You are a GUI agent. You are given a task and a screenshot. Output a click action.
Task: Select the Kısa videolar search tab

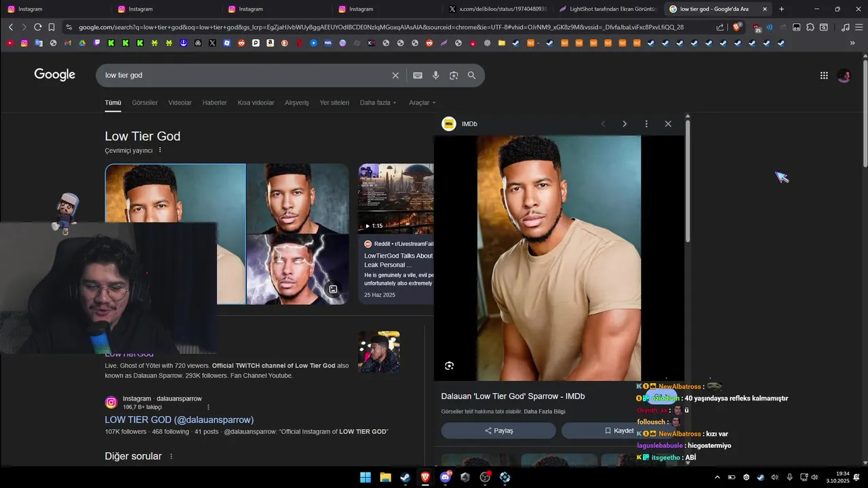[256, 102]
